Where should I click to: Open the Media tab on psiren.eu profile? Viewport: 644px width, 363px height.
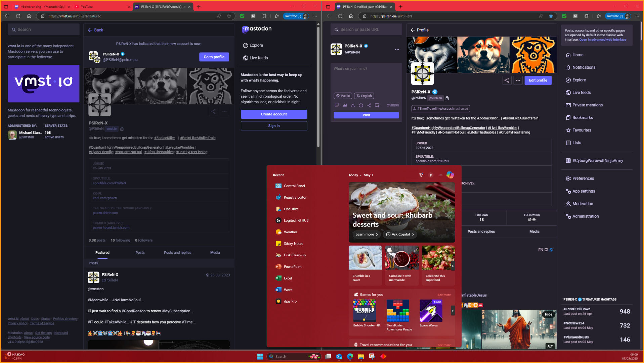pos(534,231)
